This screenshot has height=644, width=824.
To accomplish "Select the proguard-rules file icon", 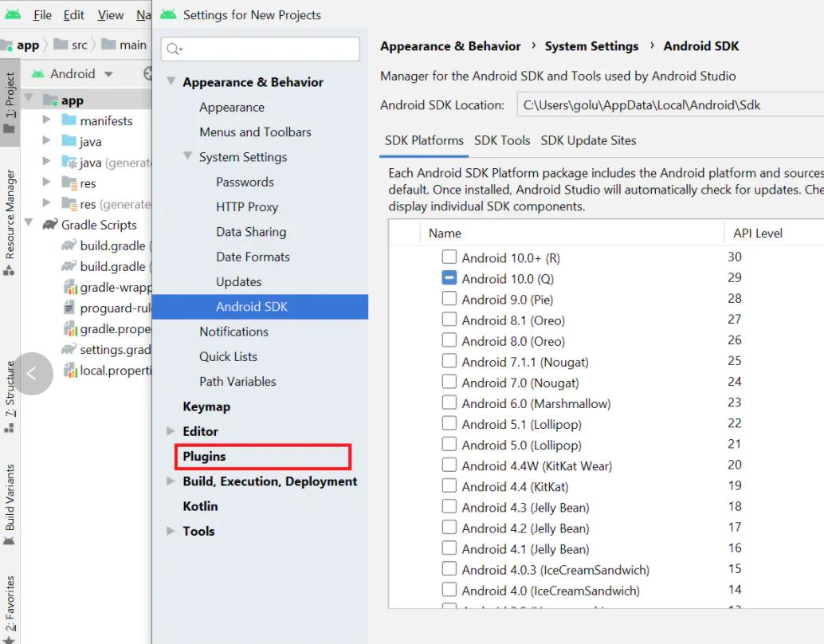I will coord(69,308).
